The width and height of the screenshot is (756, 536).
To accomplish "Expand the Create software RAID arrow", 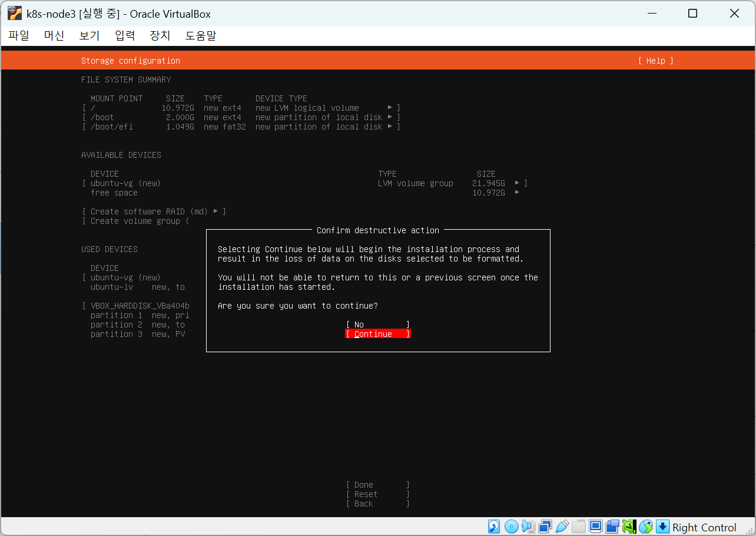I will 215,211.
